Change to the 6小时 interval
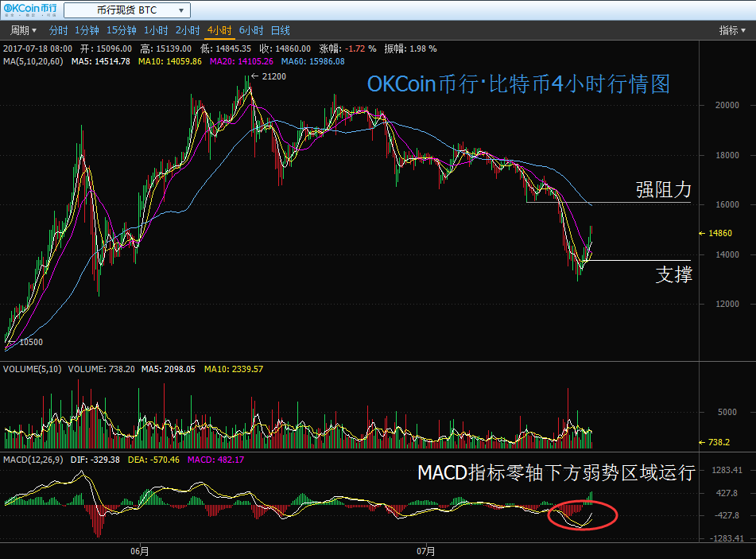 click(x=251, y=30)
